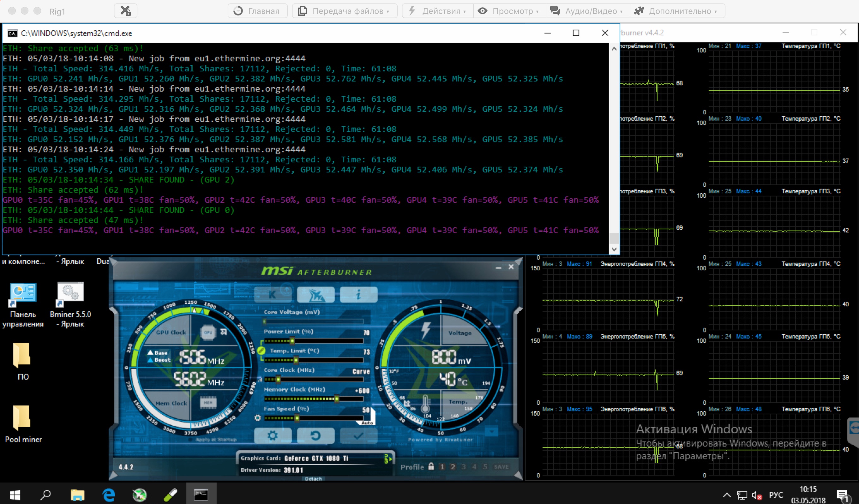The height and width of the screenshot is (504, 859).
Task: Expand the Просмотр dropdown
Action: coord(509,11)
